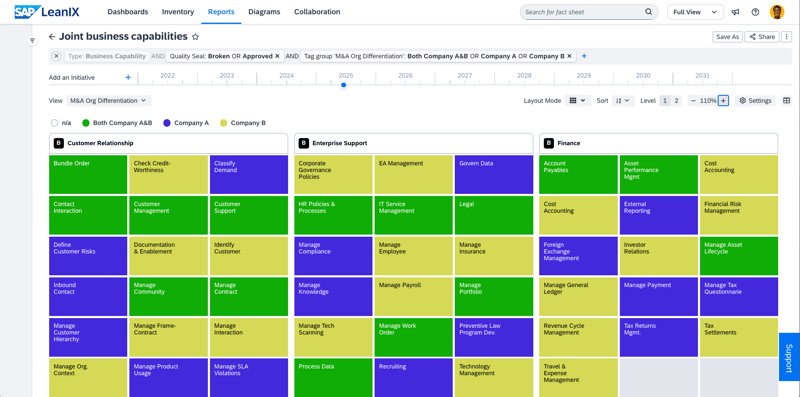Go back using the left arrow
800x397 pixels.
52,37
